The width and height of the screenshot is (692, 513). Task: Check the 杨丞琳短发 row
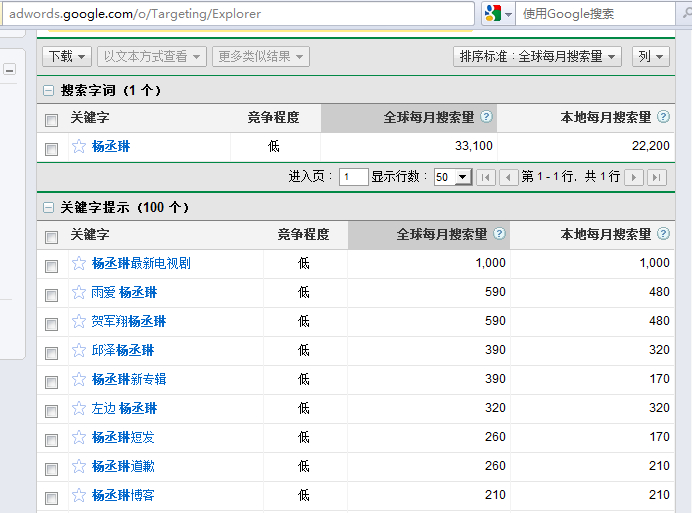(52, 440)
